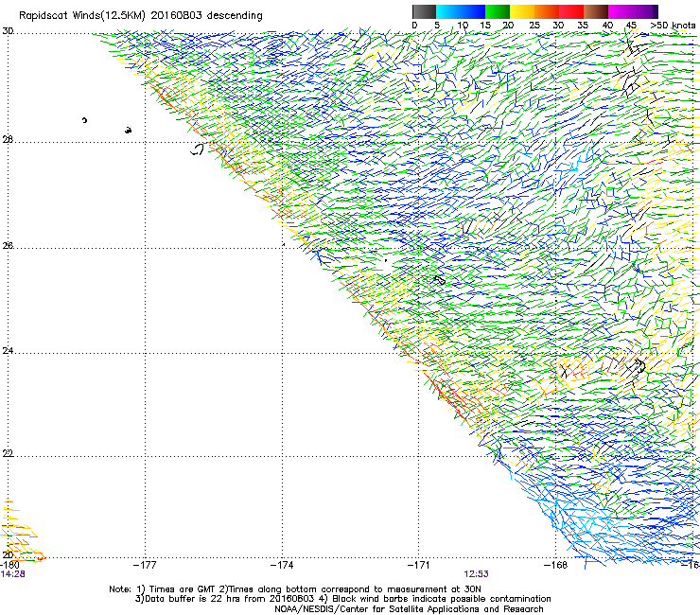Click the cyan-blue 5-15 knots legend segment
The height and width of the screenshot is (615, 700).
click(x=461, y=11)
